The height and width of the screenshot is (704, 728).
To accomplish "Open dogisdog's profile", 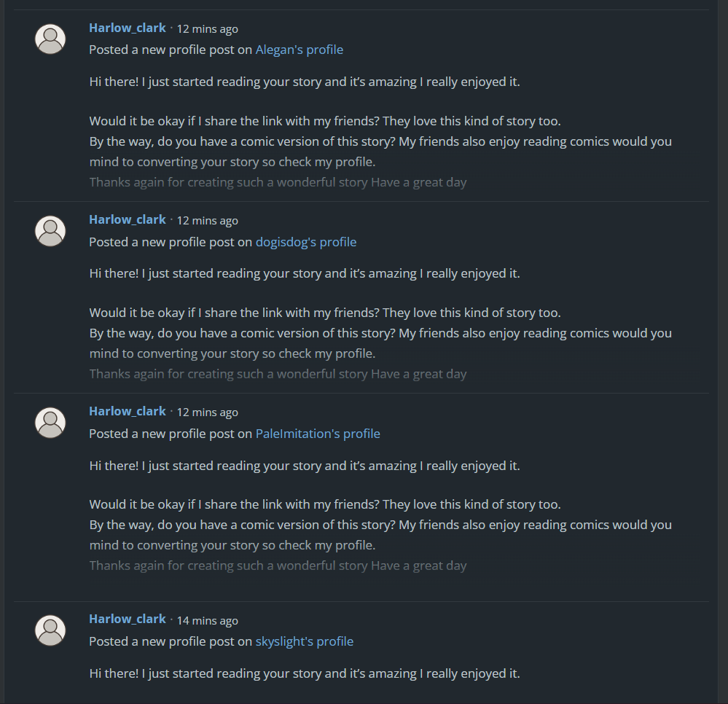I will click(305, 241).
